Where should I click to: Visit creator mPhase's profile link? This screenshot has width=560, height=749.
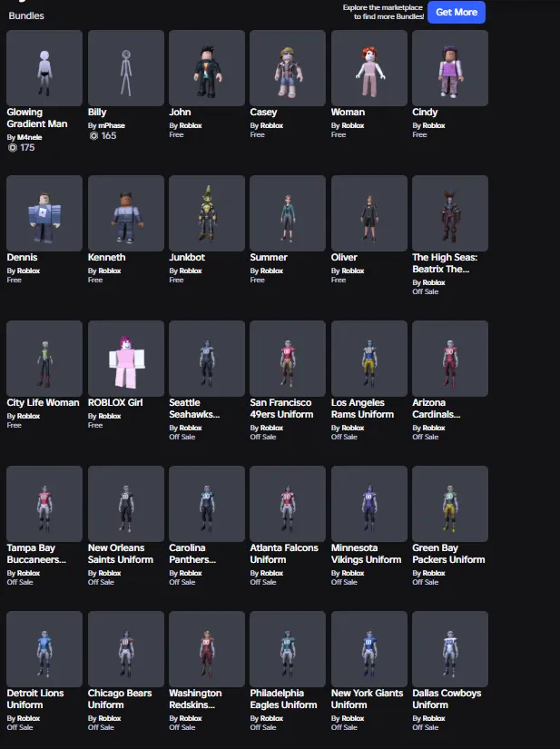112,125
